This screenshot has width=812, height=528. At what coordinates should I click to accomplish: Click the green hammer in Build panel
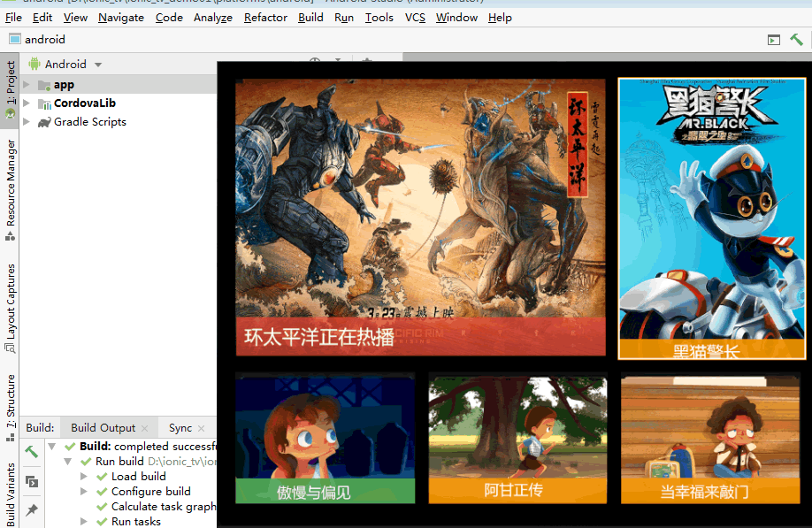click(32, 452)
